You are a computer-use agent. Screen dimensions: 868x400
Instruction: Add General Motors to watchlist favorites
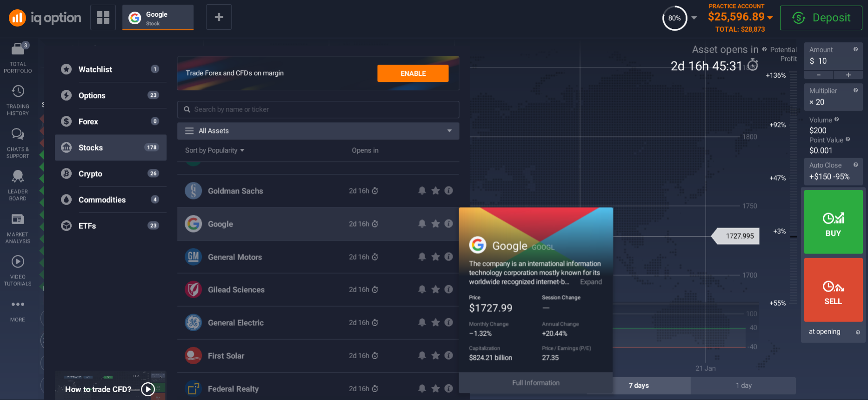coord(435,257)
